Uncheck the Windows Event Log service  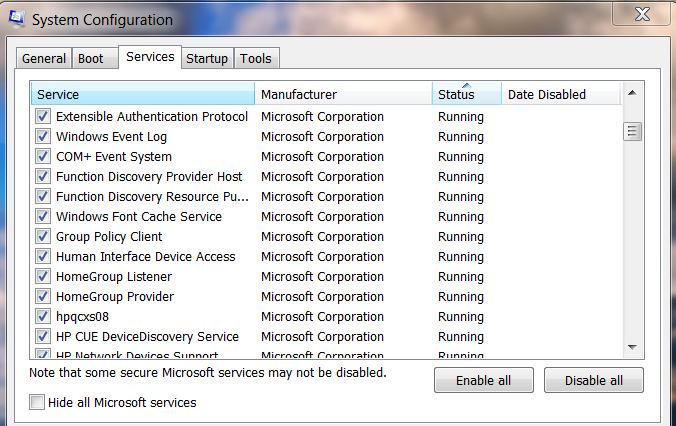click(x=43, y=137)
